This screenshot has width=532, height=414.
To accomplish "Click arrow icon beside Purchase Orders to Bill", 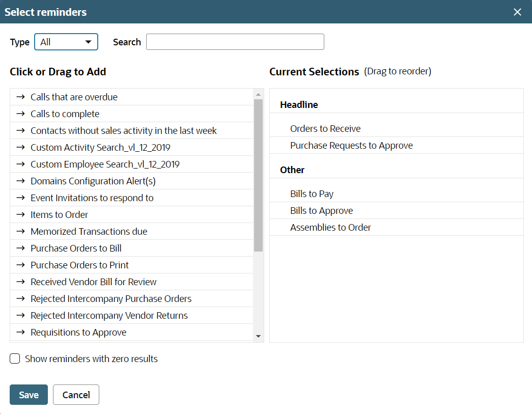I will point(20,248).
